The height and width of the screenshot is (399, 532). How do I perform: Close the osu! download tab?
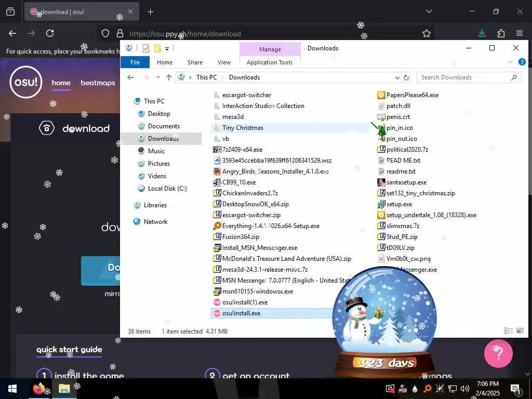coord(130,11)
